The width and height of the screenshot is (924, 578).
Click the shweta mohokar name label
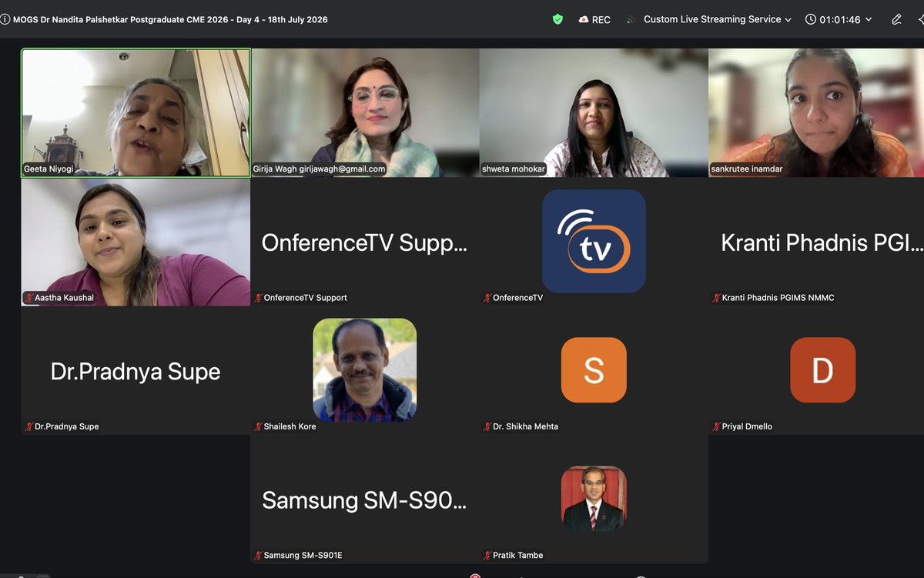[x=513, y=169]
